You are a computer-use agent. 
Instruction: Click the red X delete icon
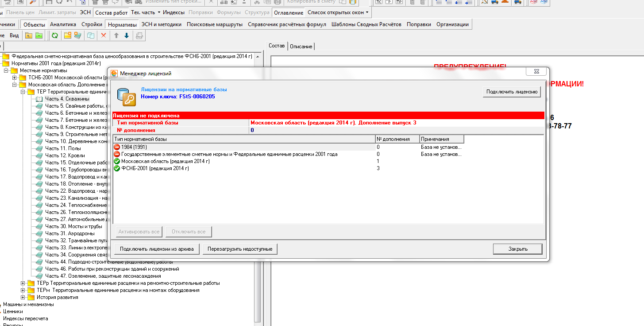coord(104,35)
